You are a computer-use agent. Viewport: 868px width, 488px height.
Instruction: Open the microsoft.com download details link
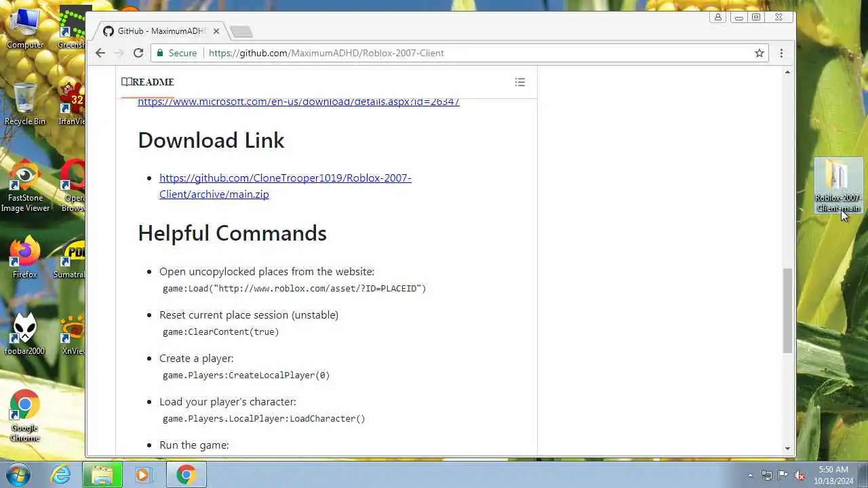coord(298,102)
